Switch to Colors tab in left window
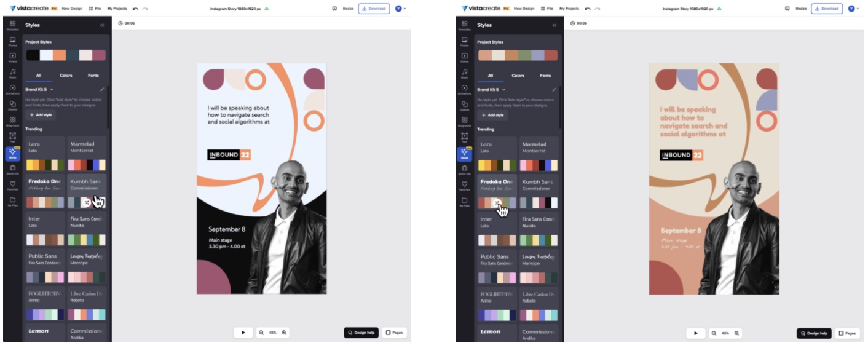The image size is (868, 348). 66,76
